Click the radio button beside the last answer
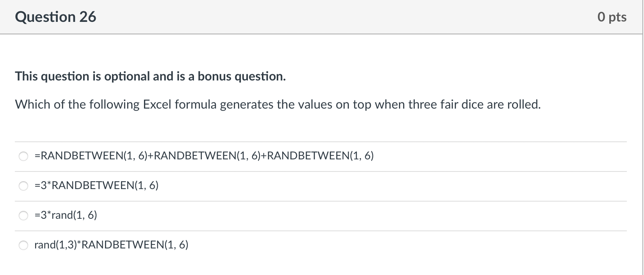 [x=23, y=245]
